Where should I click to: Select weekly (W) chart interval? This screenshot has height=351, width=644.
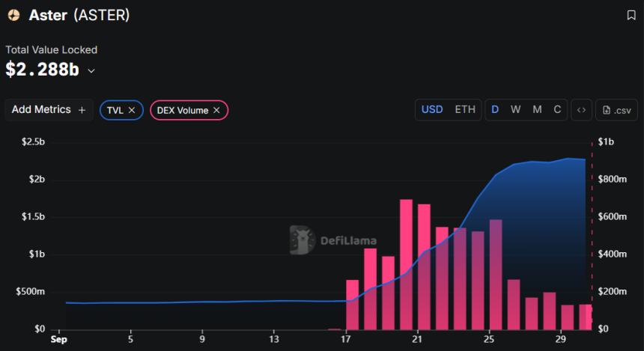click(x=516, y=110)
